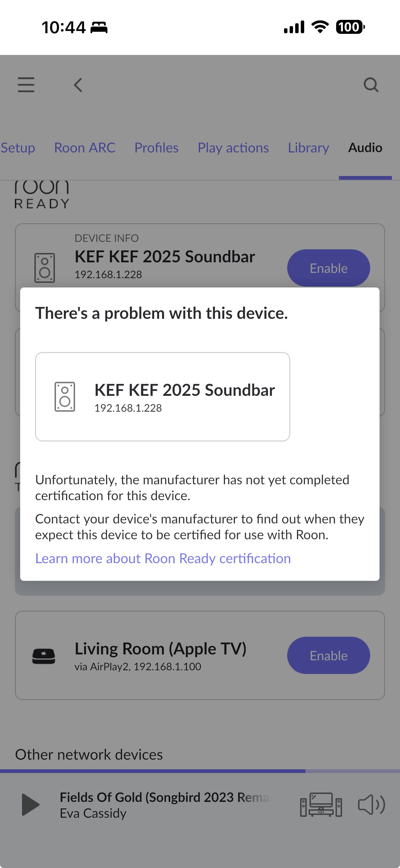Switch to the Roon ARC tab
This screenshot has height=868, width=400.
[x=85, y=147]
